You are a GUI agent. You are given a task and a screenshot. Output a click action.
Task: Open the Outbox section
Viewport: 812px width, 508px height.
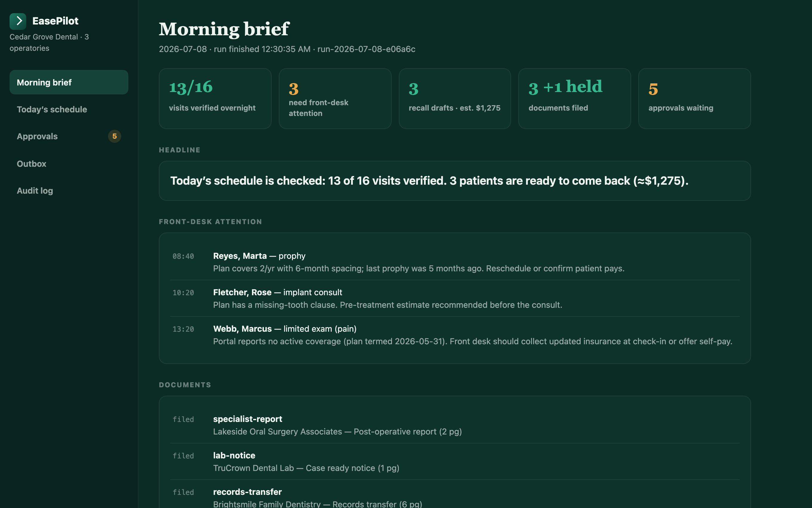tap(69, 164)
